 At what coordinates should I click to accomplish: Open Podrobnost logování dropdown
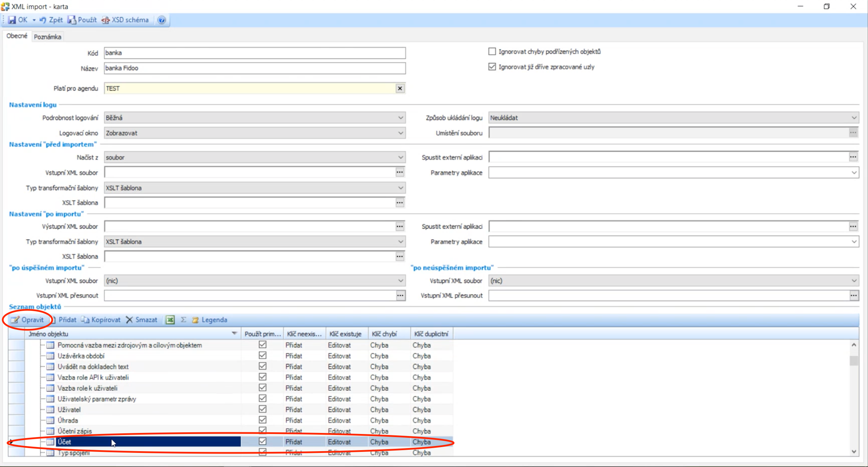coord(400,118)
